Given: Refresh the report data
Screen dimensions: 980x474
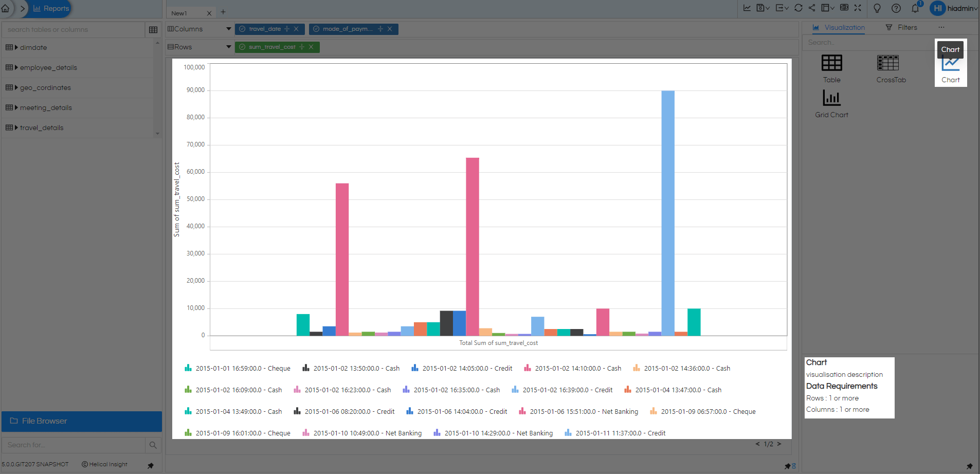Looking at the screenshot, I should click(x=797, y=8).
